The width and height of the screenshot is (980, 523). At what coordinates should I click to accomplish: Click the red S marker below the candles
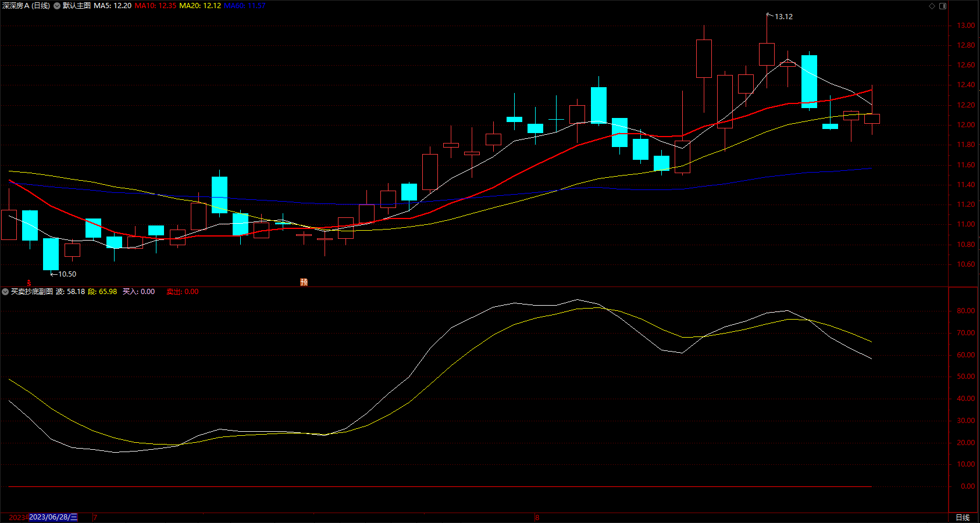click(x=28, y=283)
